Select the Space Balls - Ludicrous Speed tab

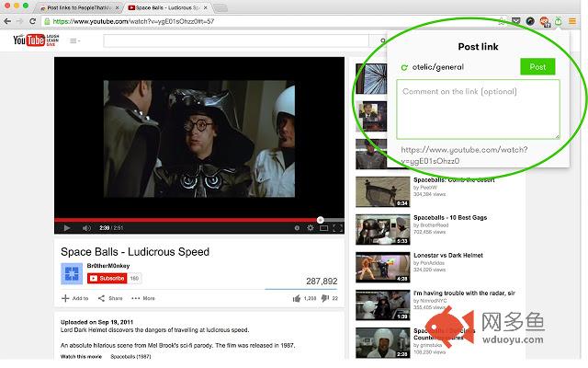167,7
